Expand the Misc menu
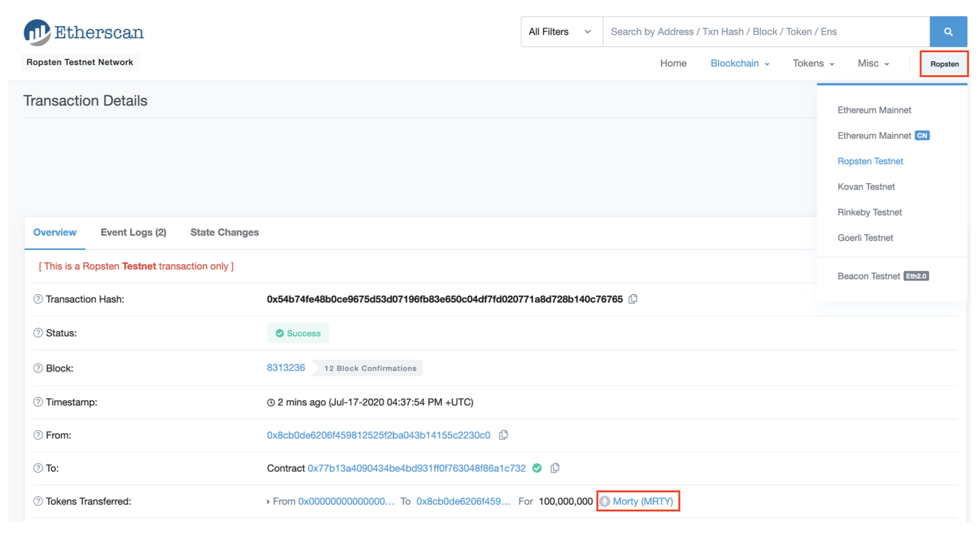Viewport: 980px width, 533px height. pos(873,63)
